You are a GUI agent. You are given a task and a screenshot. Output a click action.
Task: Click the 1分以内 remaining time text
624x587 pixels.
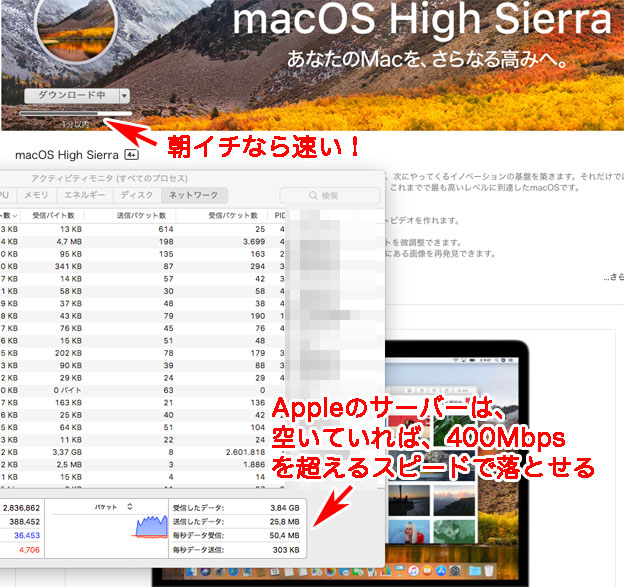pyautogui.click(x=76, y=124)
